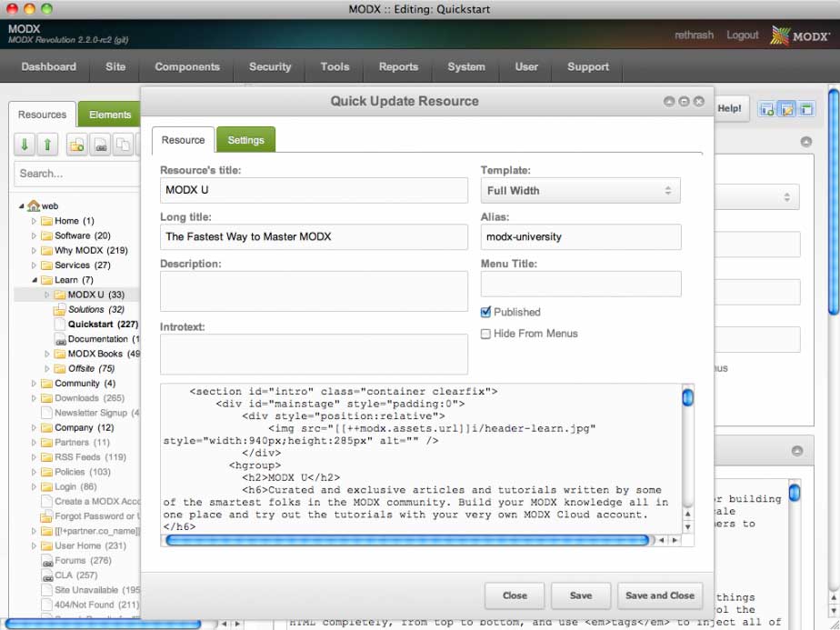Click the CLA weblink icon in tree
This screenshot has height=630, width=840.
tap(47, 575)
